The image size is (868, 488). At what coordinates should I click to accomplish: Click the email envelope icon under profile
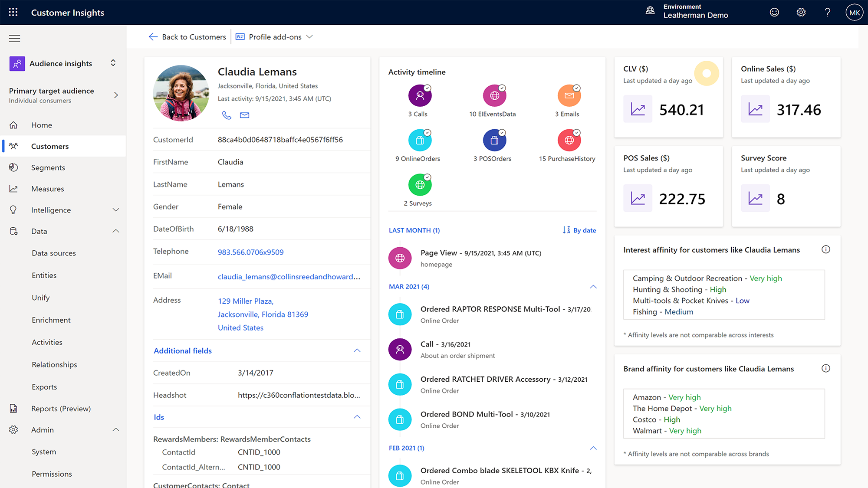pos(245,115)
